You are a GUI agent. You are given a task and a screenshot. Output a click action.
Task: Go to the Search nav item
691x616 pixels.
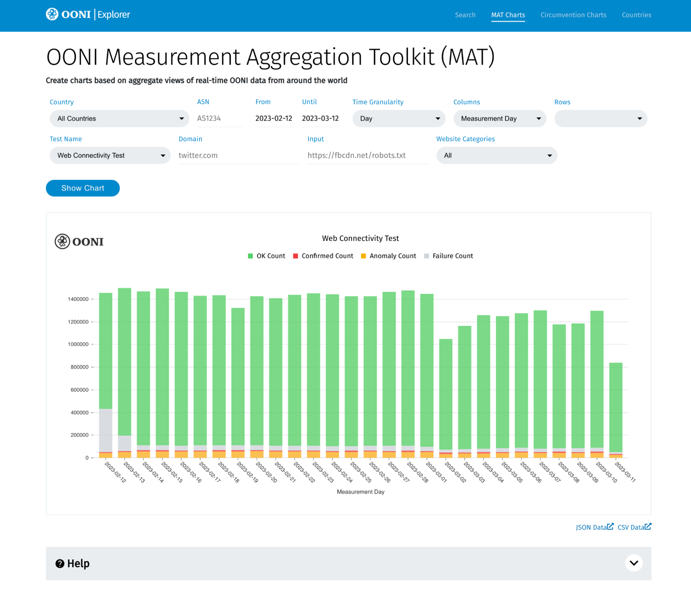pyautogui.click(x=465, y=15)
